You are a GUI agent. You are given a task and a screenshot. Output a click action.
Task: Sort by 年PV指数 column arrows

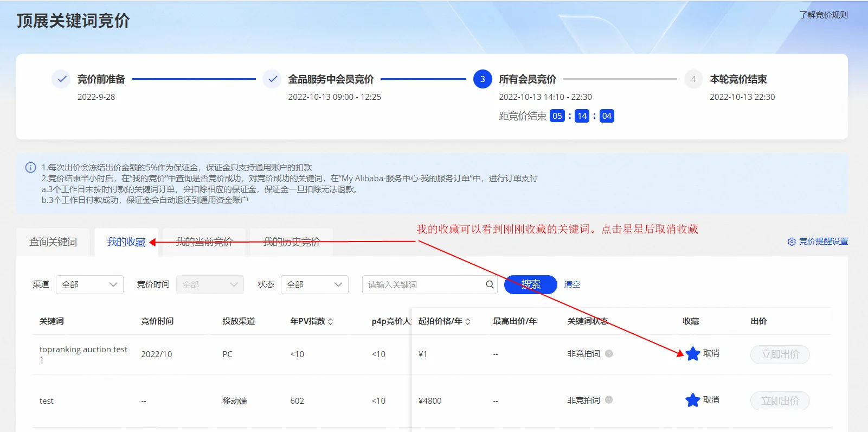pos(331,321)
